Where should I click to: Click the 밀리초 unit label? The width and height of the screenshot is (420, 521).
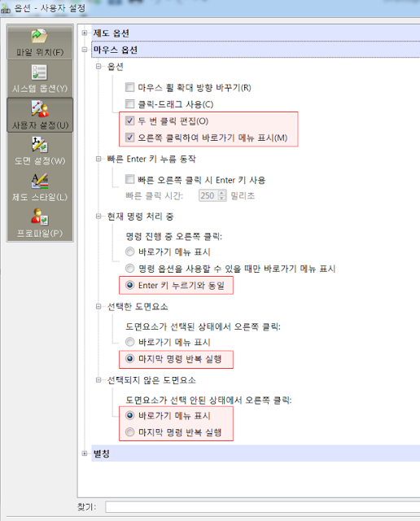(x=243, y=195)
